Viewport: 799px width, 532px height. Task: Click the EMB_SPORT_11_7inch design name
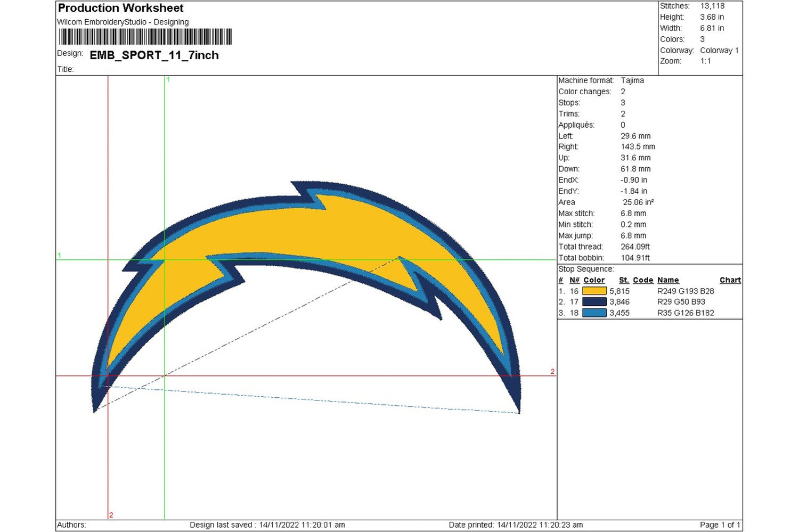(153, 55)
